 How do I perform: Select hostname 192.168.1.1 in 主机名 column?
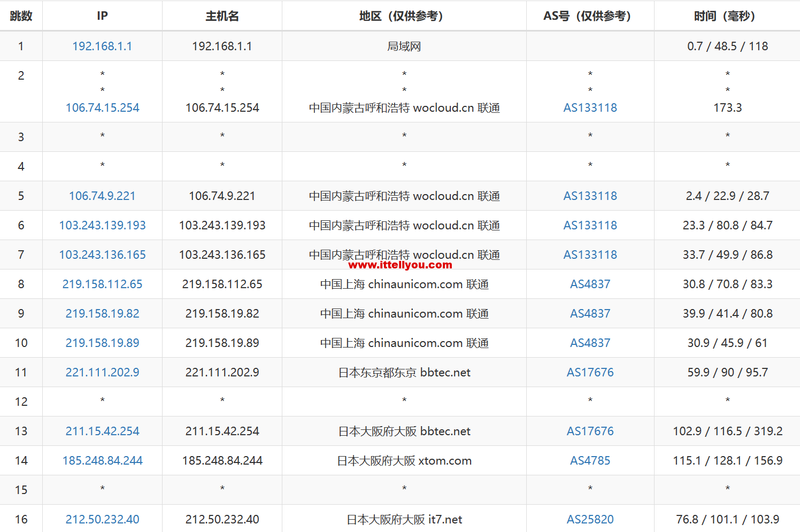click(x=222, y=47)
